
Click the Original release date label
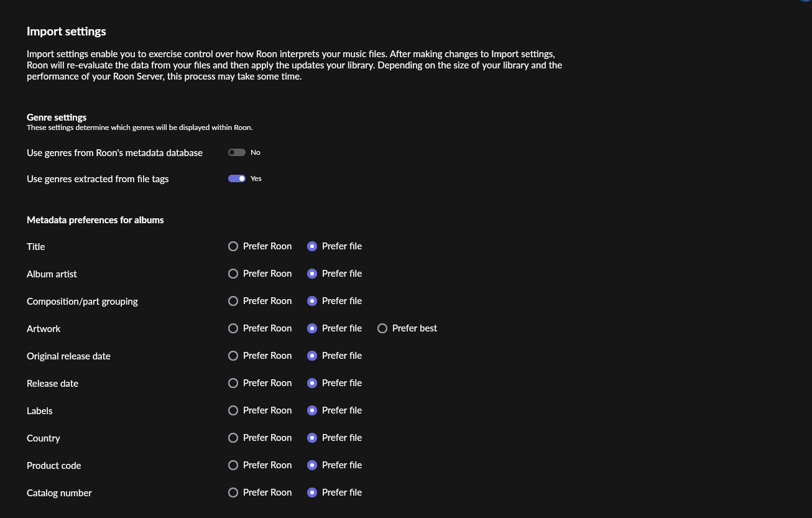click(x=68, y=356)
